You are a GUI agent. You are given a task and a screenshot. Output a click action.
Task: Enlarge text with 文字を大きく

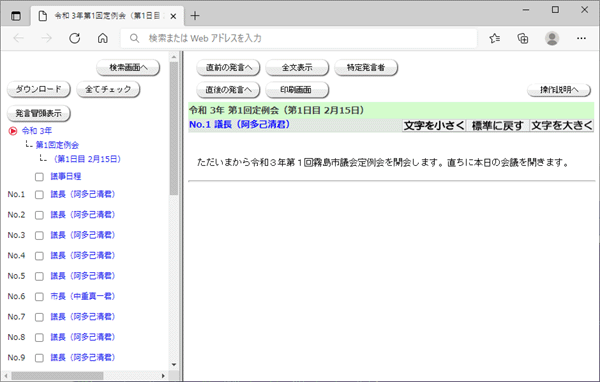[x=561, y=126]
